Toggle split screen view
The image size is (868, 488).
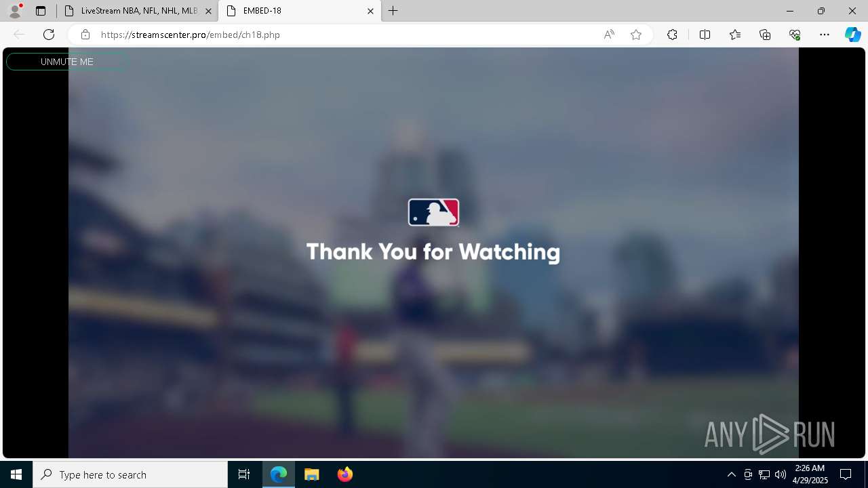(x=705, y=35)
